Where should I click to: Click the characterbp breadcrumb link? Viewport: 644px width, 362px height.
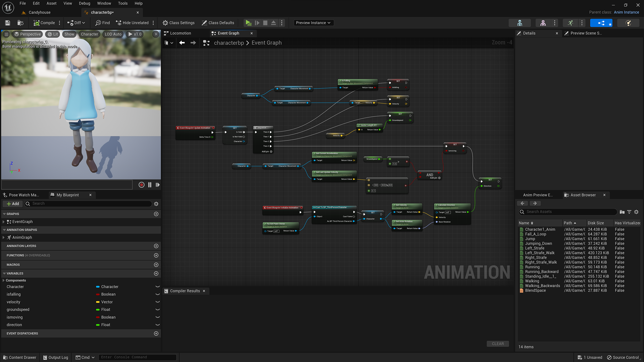pos(229,43)
